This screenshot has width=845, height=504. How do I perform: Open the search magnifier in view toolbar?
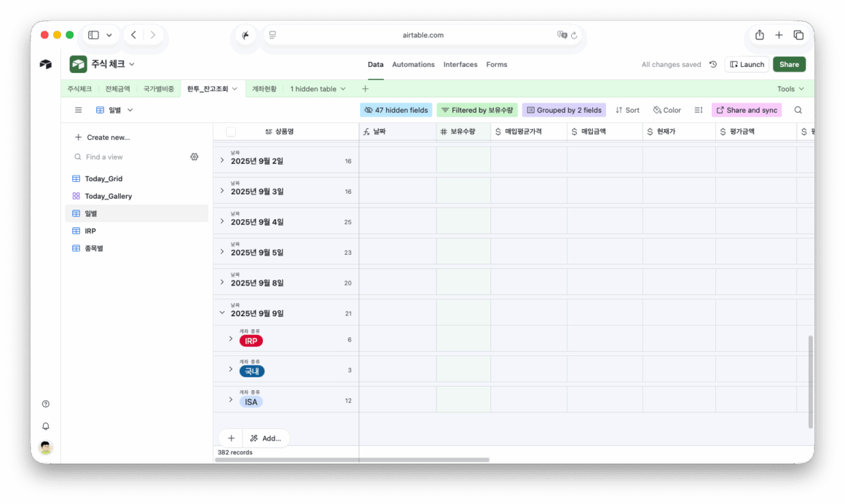(x=798, y=110)
